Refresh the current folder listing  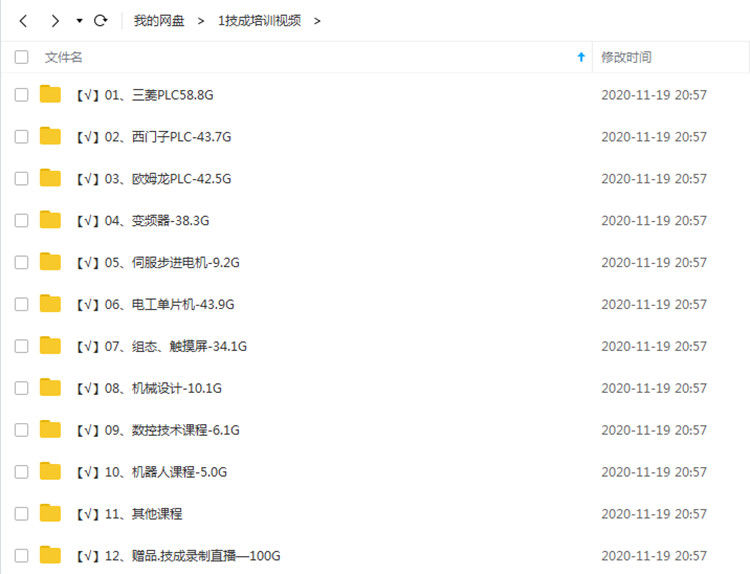pos(100,21)
